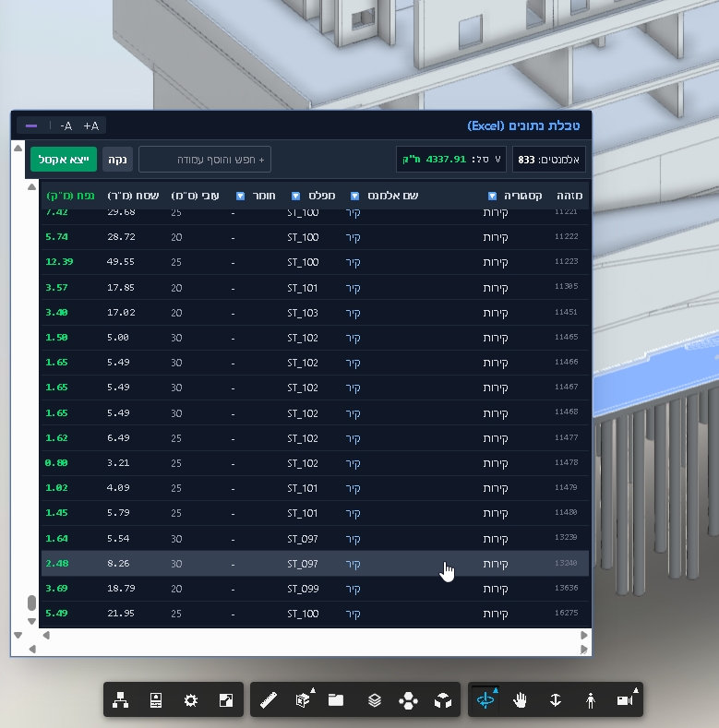Click the קיר link in row 13240
Viewport: 719px width, 728px height.
click(x=353, y=564)
